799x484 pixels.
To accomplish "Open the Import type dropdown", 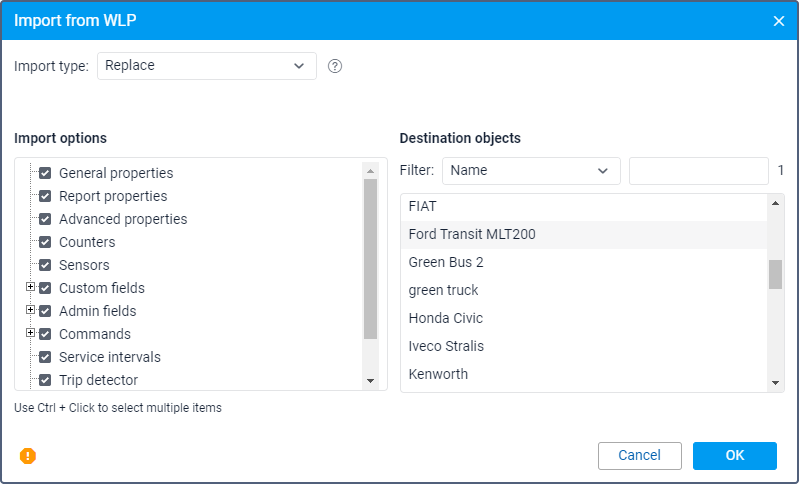I will (206, 66).
